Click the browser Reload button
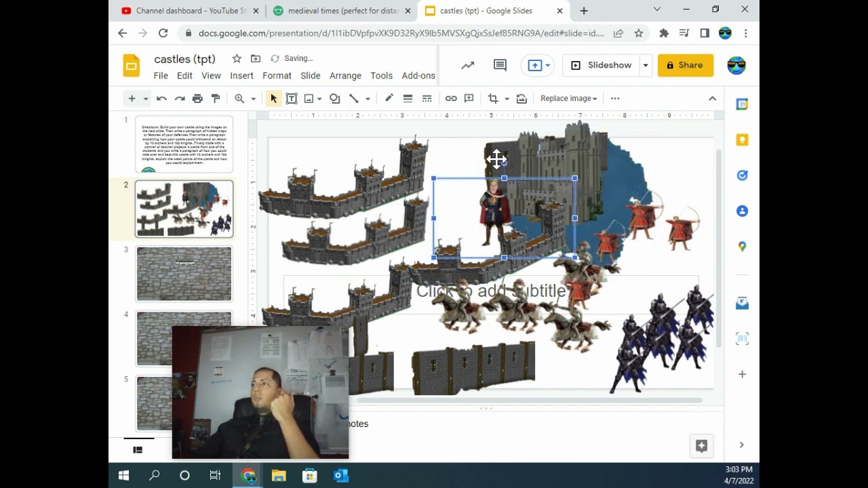Viewport: 868px width, 488px height. 163,33
